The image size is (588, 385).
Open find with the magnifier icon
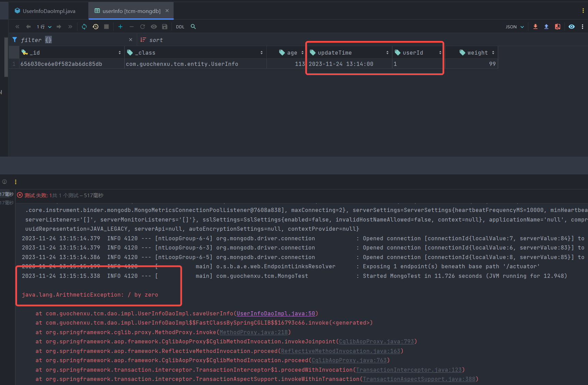(x=193, y=27)
